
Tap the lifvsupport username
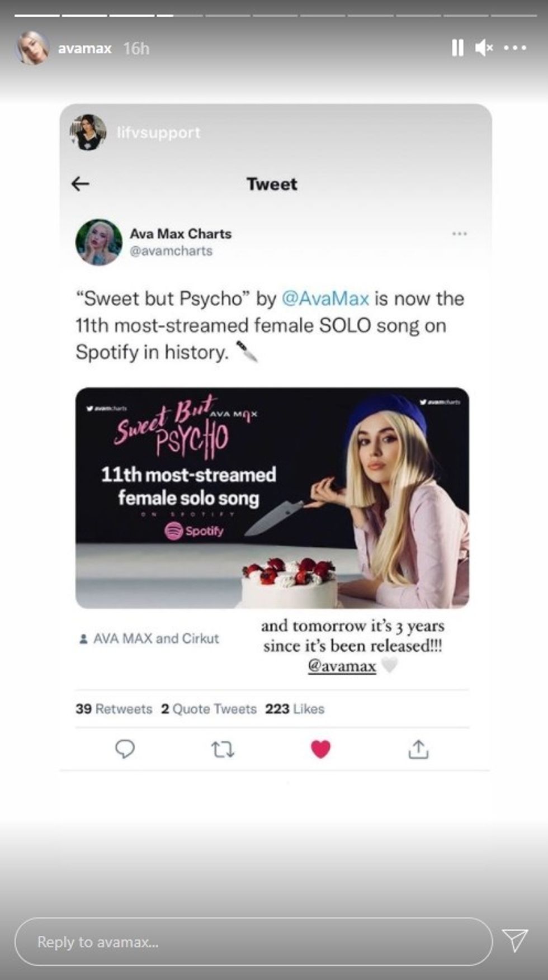[158, 132]
